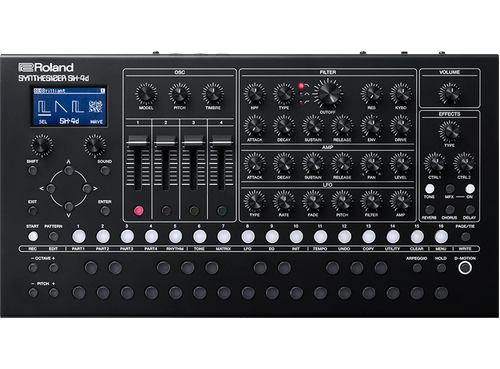This screenshot has width=500, height=369.
Task: Touch the filter HPF knob
Action: (x=255, y=94)
